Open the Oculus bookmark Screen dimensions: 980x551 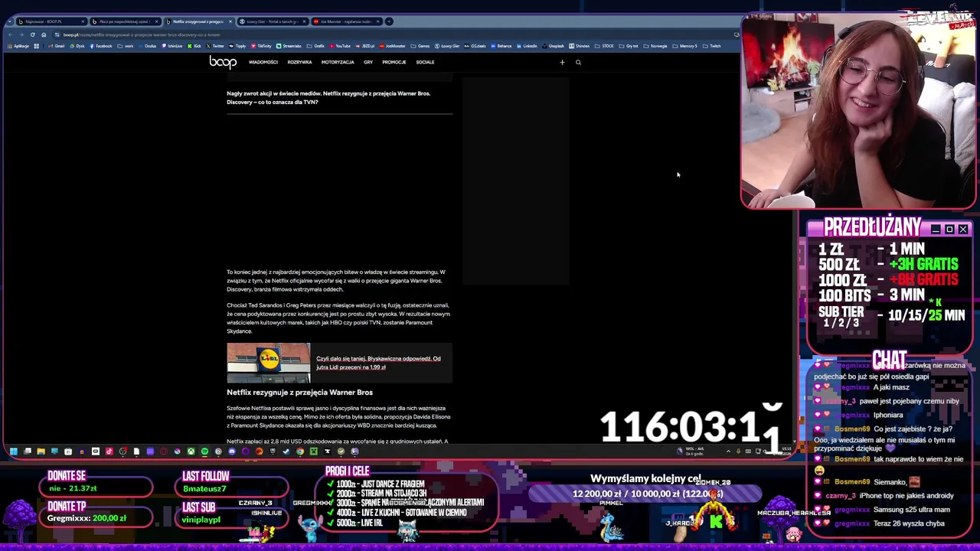(x=147, y=46)
